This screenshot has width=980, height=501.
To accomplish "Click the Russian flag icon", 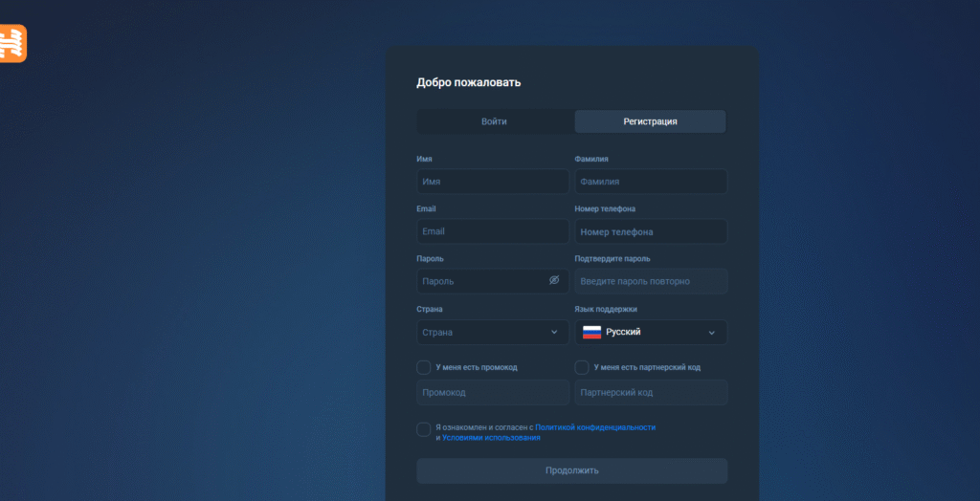I will click(591, 332).
